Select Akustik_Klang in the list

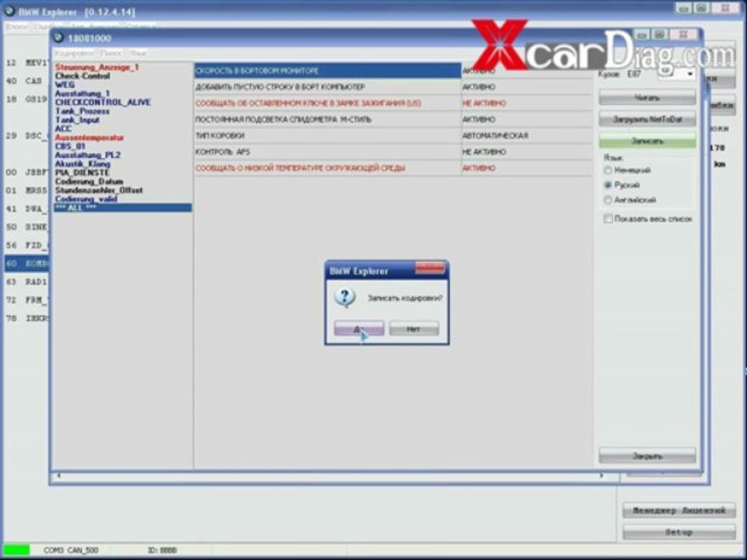tap(82, 164)
